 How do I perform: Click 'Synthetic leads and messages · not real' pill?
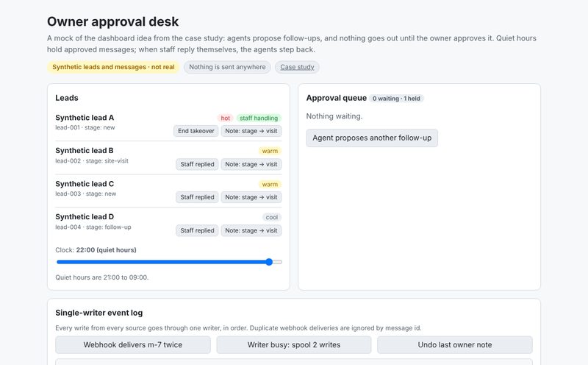tap(113, 67)
